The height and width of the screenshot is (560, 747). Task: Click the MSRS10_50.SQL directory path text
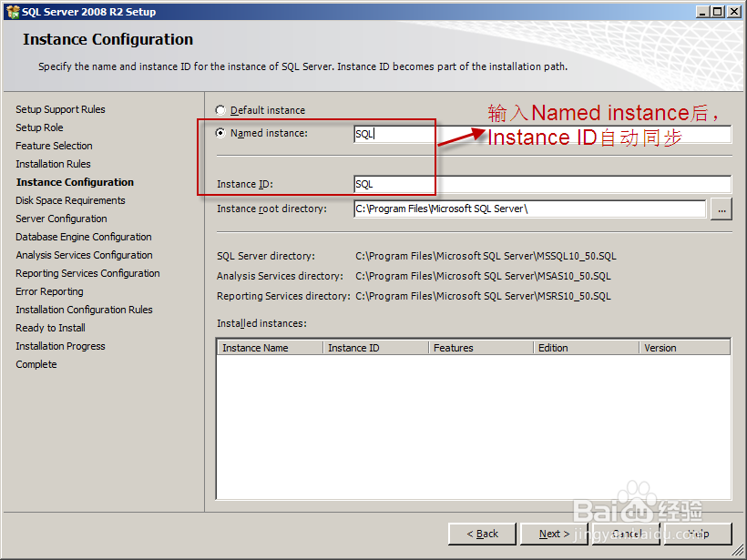click(483, 296)
